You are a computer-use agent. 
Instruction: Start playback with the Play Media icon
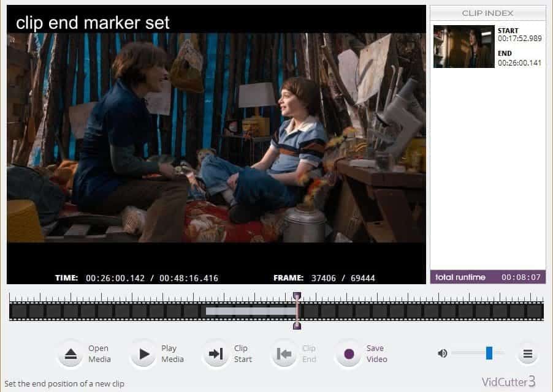tap(143, 353)
